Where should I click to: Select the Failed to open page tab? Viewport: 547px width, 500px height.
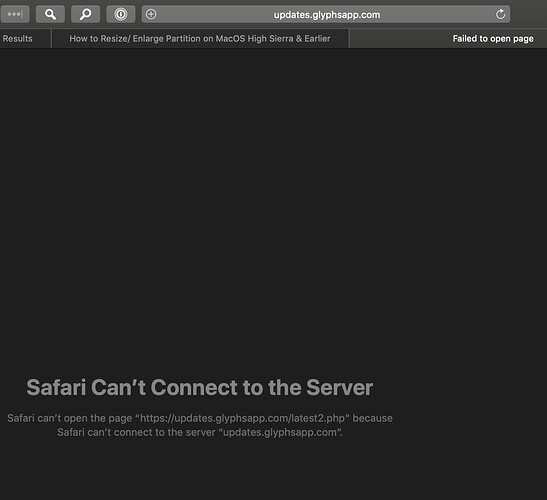(493, 38)
